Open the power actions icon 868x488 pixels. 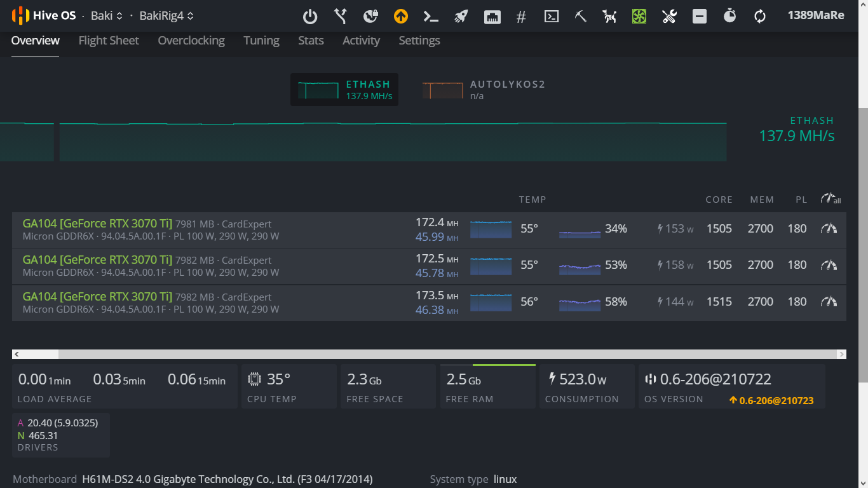pyautogui.click(x=309, y=17)
